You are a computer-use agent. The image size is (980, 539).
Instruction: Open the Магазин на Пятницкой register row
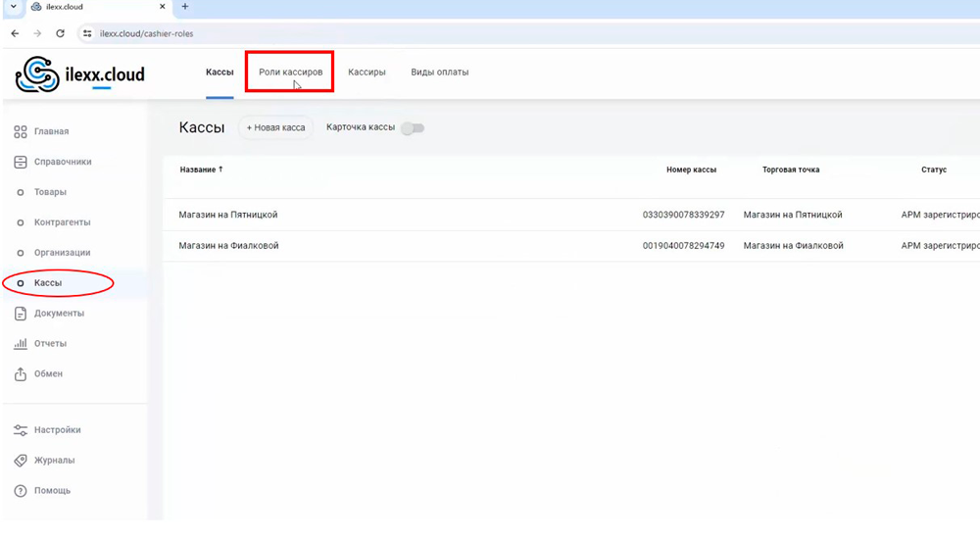pyautogui.click(x=235, y=215)
